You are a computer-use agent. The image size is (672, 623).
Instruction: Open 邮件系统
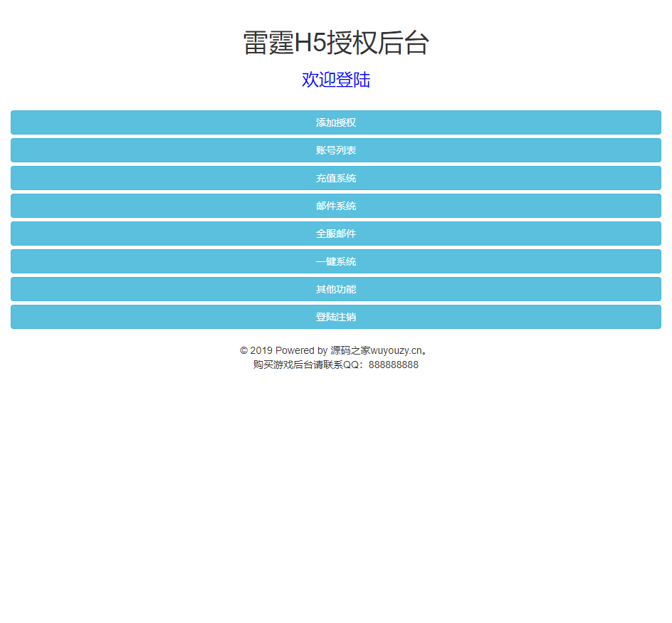click(x=335, y=206)
